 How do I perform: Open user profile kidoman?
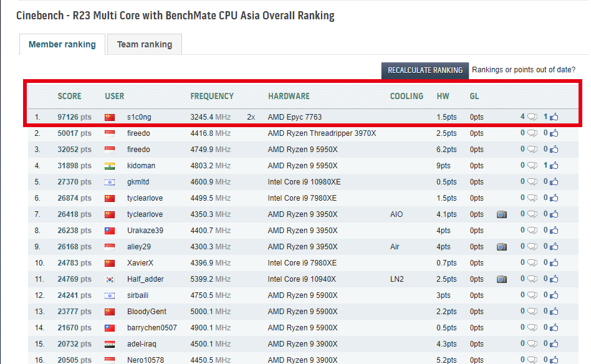pyautogui.click(x=141, y=166)
